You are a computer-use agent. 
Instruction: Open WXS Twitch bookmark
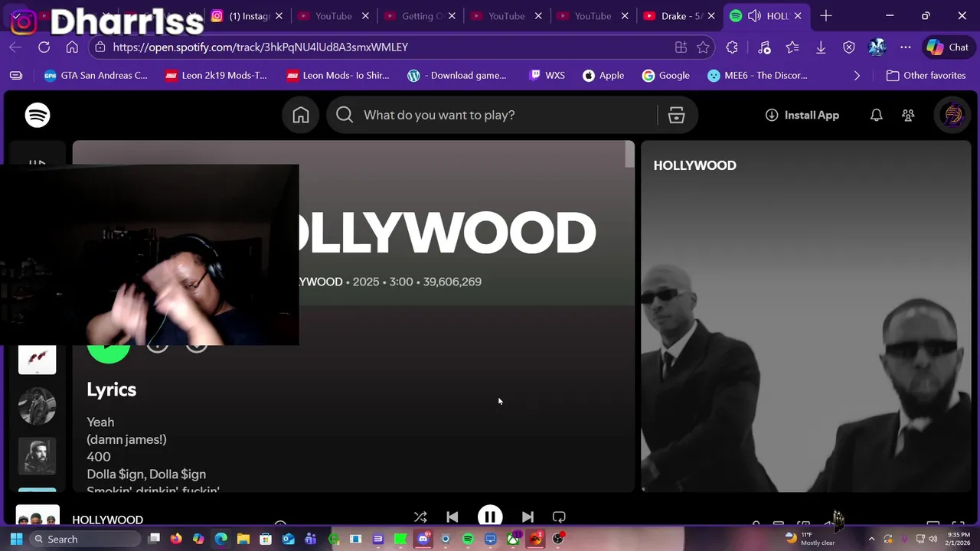point(547,76)
